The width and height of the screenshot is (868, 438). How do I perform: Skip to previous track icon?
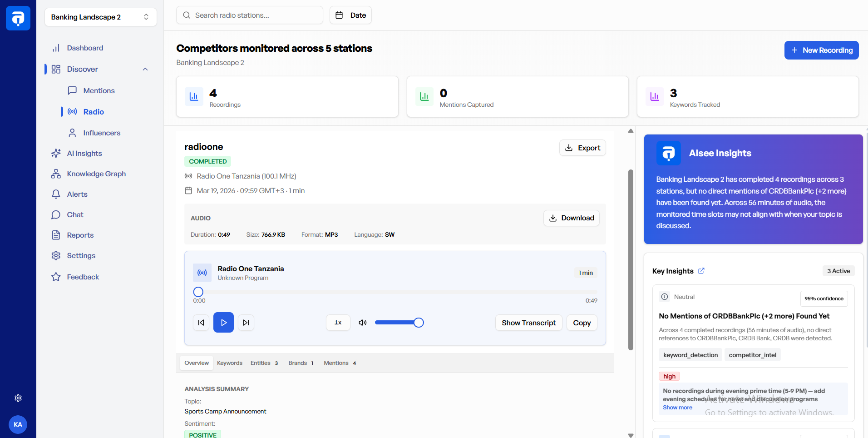coord(201,323)
